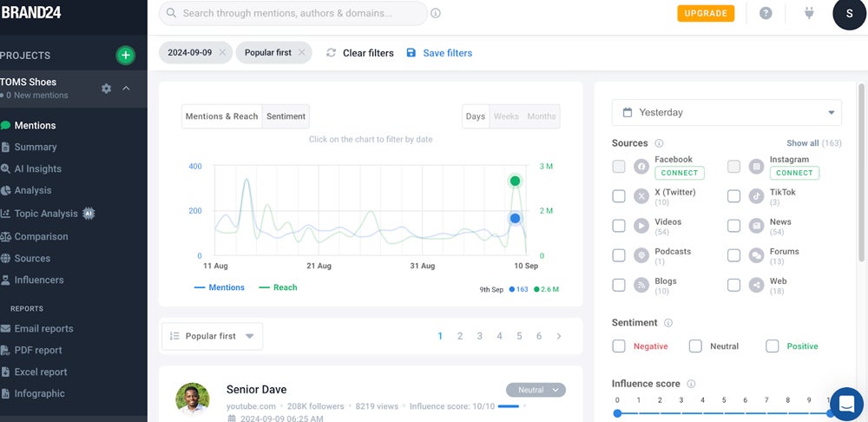Check the Forums source checkbox
The width and height of the screenshot is (868, 422).
[x=733, y=255]
